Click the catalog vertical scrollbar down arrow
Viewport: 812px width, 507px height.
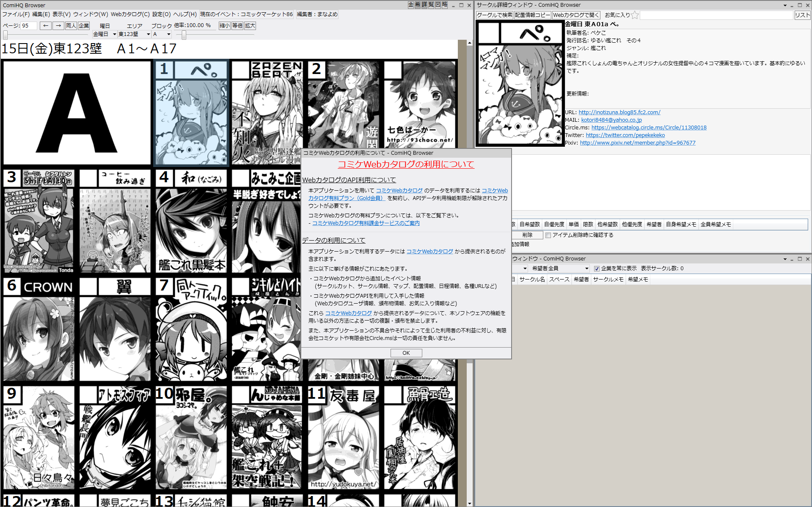pyautogui.click(x=470, y=504)
